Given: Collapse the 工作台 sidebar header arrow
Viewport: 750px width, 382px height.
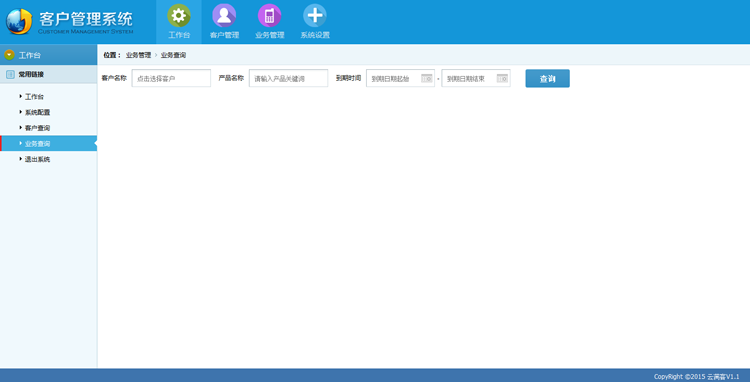Looking at the screenshot, I should click(x=10, y=55).
